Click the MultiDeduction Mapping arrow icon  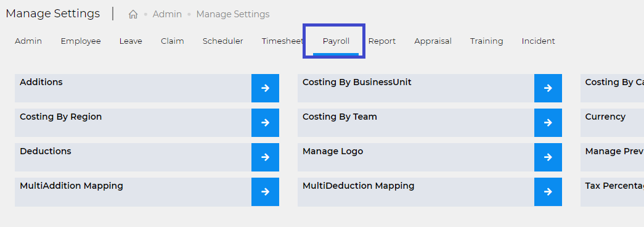[x=548, y=192]
